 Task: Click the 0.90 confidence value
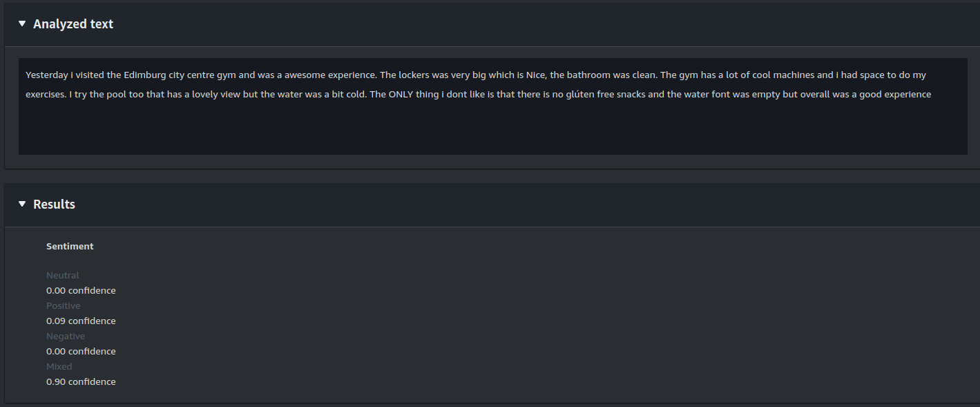[81, 382]
